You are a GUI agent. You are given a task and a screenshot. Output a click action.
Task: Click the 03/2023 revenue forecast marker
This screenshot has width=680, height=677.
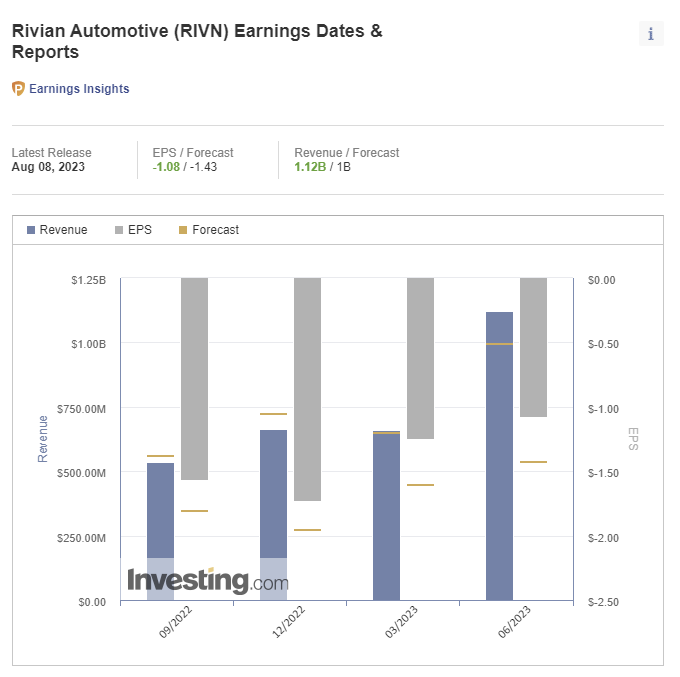[x=386, y=433]
